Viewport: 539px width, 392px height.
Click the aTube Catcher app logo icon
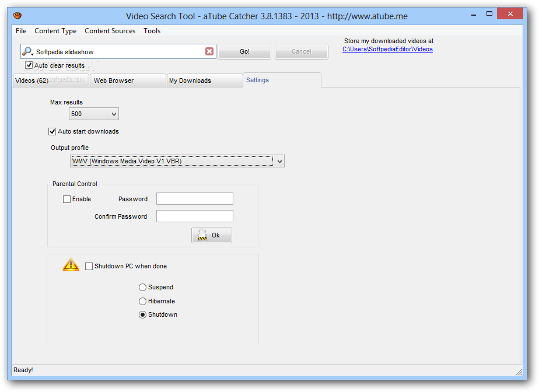click(x=17, y=16)
